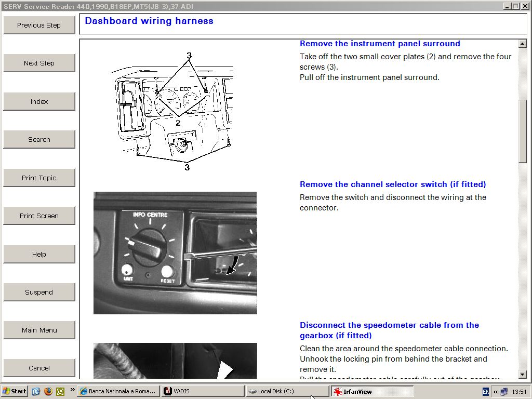This screenshot has height=399, width=532.
Task: Click the Print Screen button
Action: click(x=39, y=216)
